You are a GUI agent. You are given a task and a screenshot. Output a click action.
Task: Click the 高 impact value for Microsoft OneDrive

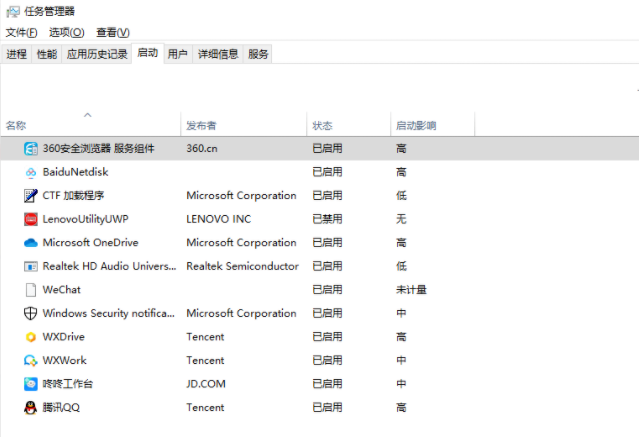[x=401, y=243]
